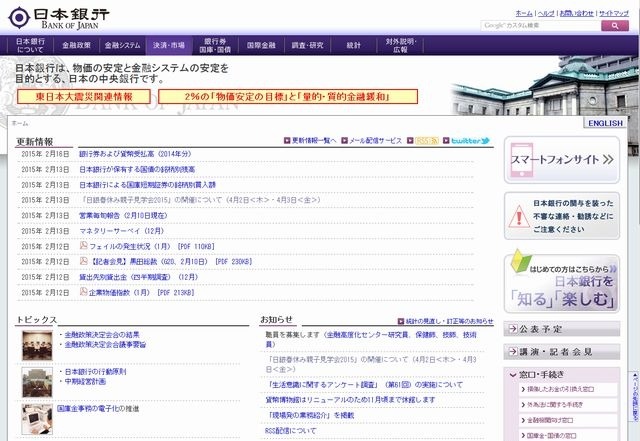Click ヘルプ link at top

click(x=546, y=13)
